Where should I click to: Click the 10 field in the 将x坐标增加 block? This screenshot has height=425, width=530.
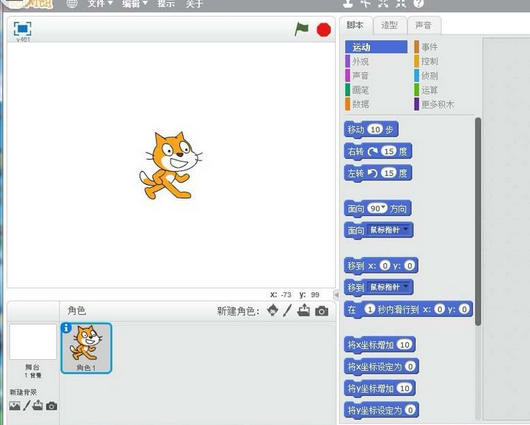click(405, 345)
